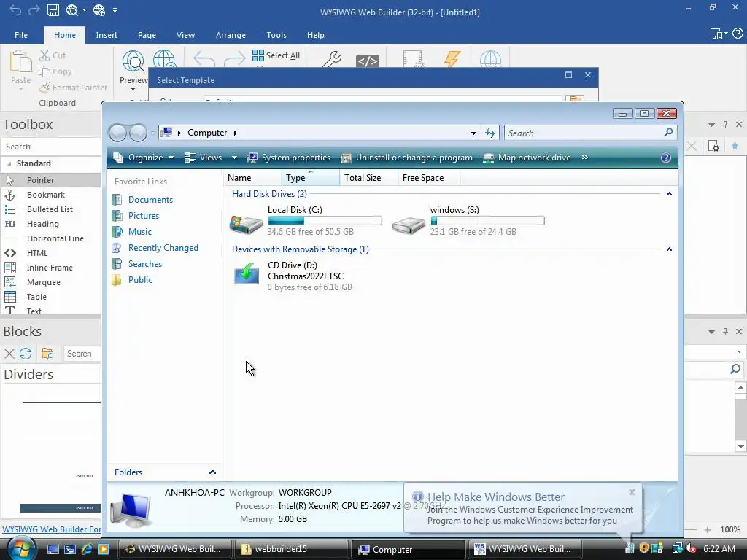The image size is (747, 560).
Task: Click Cut in the Clipboard group
Action: pyautogui.click(x=53, y=55)
